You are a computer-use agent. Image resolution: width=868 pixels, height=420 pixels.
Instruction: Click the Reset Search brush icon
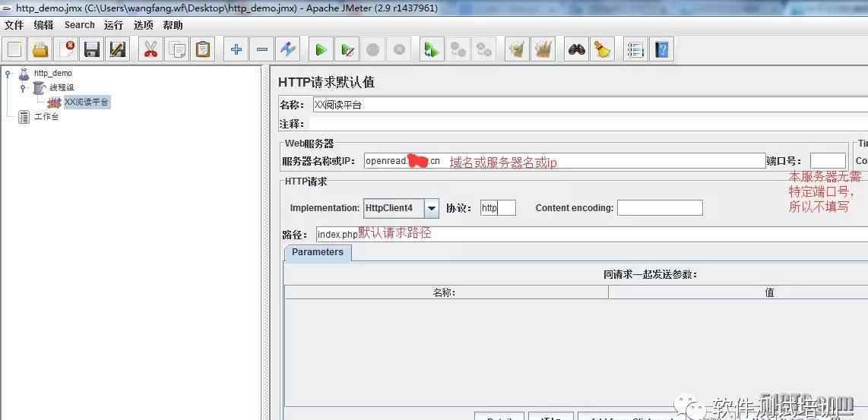pyautogui.click(x=602, y=50)
